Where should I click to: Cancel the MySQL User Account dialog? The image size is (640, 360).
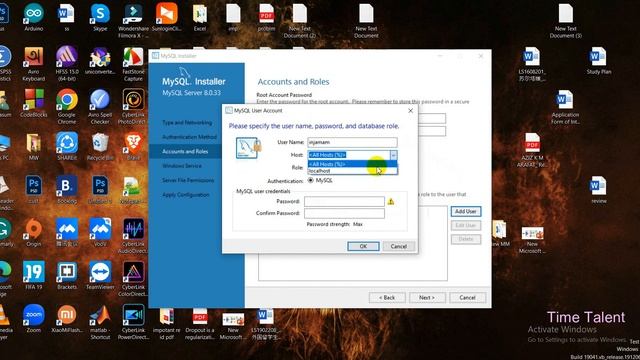(x=398, y=246)
